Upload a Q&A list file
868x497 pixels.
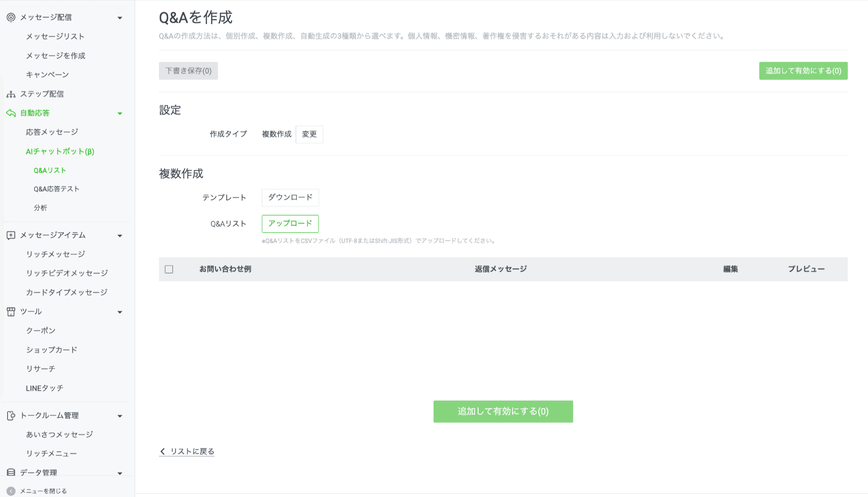tap(290, 224)
